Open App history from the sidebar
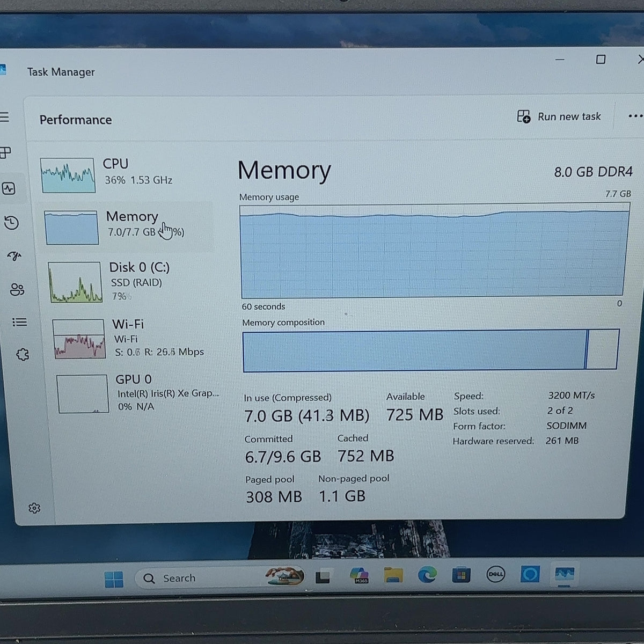 pos(11,222)
